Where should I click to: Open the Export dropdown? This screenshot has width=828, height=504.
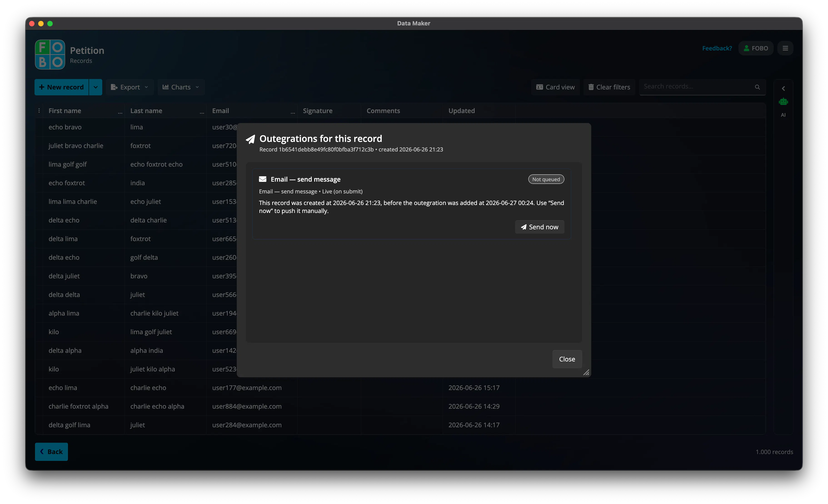(x=130, y=87)
